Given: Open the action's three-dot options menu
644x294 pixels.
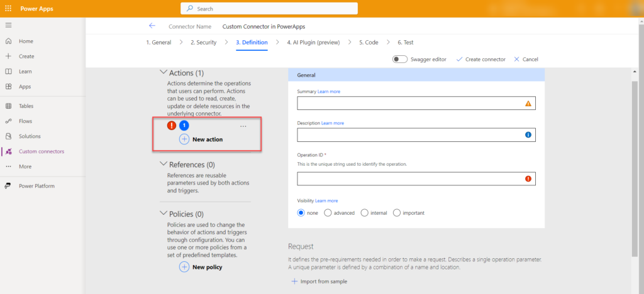Looking at the screenshot, I should click(243, 126).
